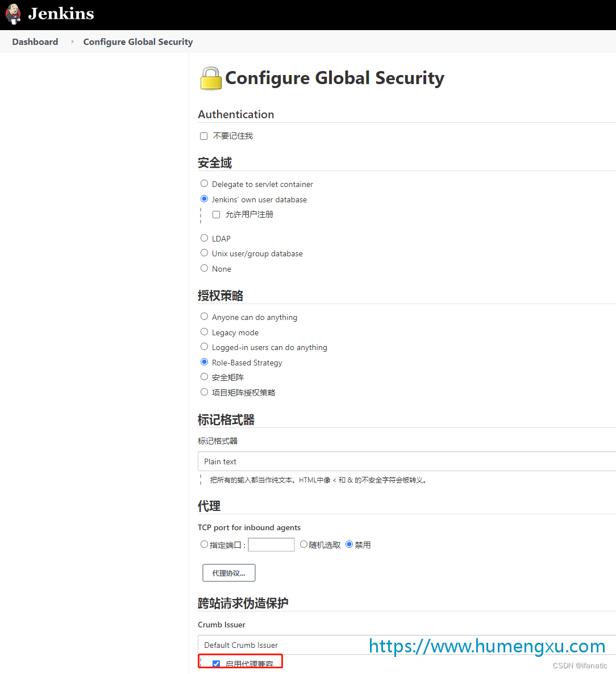616x674 pixels.
Task: Click the Jenkins butler logo icon
Action: pos(13,14)
